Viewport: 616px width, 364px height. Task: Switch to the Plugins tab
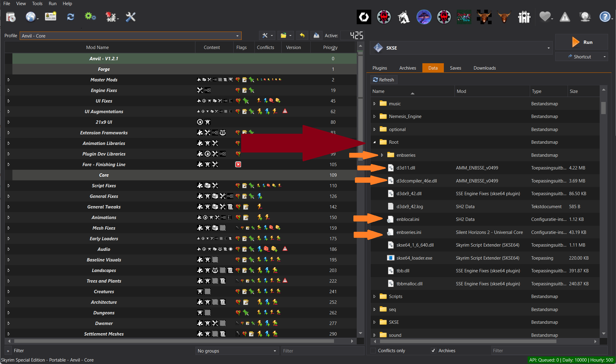(379, 68)
